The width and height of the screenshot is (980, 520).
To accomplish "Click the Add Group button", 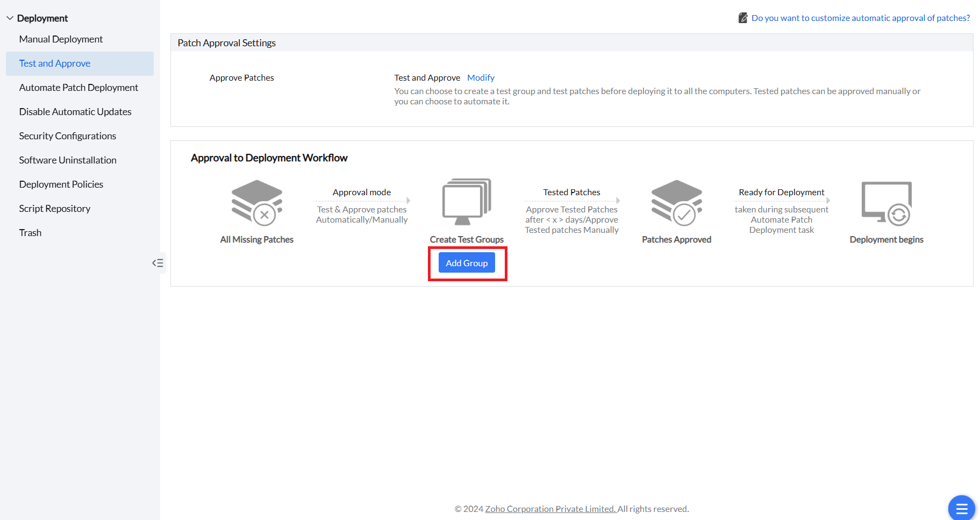I will click(x=466, y=262).
